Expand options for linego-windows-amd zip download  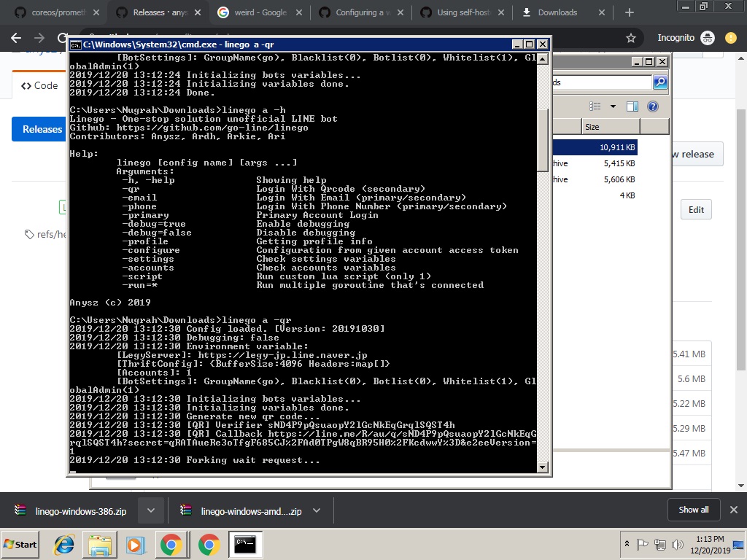tap(317, 511)
